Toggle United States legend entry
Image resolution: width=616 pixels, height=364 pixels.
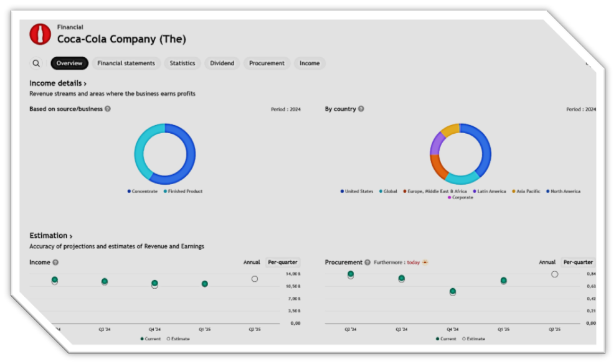point(357,191)
